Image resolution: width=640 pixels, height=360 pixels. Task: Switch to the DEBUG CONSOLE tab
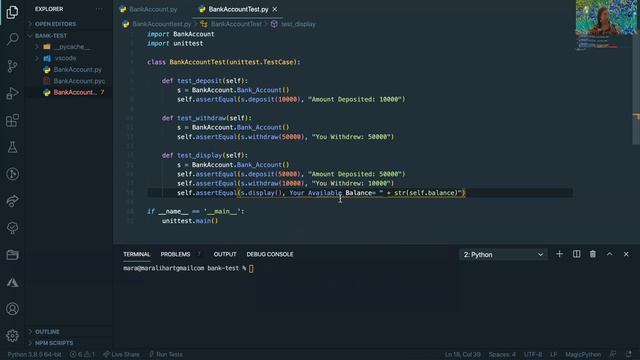pyautogui.click(x=270, y=254)
